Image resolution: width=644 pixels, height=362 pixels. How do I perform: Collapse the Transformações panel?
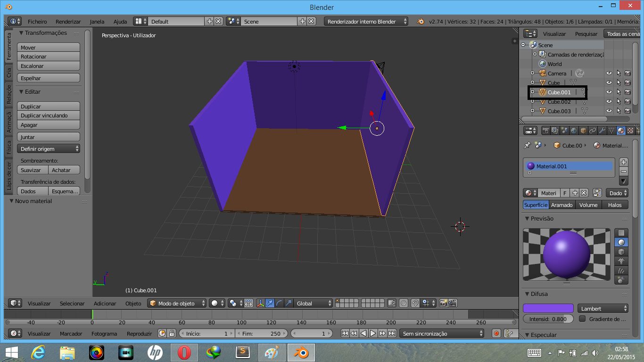[x=21, y=33]
